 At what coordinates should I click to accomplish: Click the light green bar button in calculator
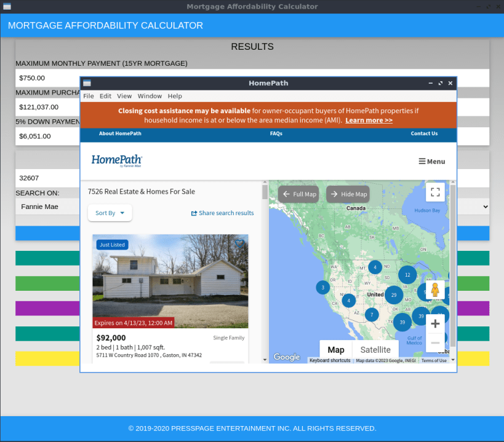tap(47, 283)
